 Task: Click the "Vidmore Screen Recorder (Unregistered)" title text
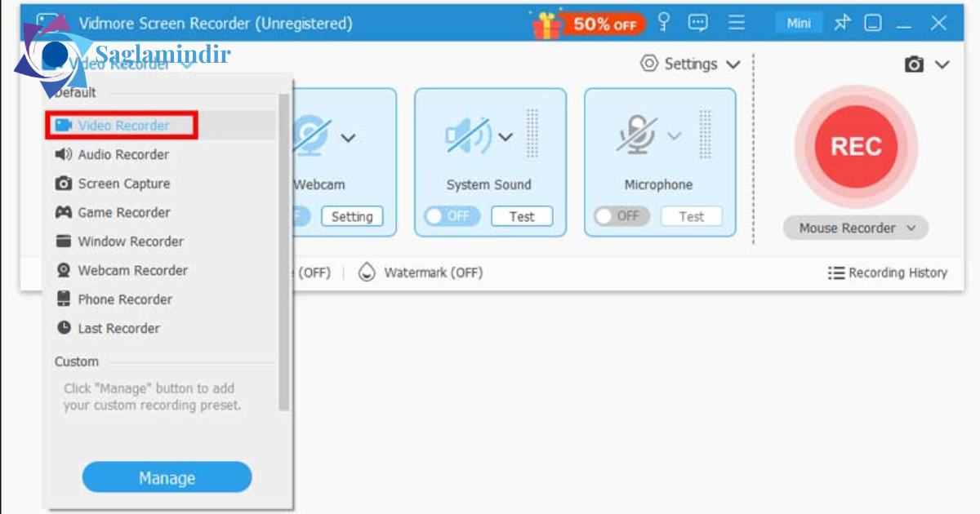[216, 24]
